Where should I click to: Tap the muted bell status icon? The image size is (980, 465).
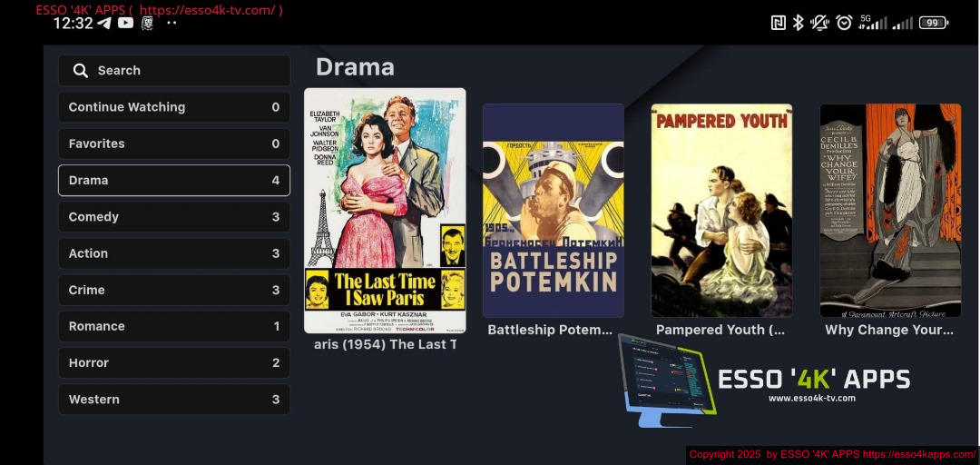(x=819, y=23)
